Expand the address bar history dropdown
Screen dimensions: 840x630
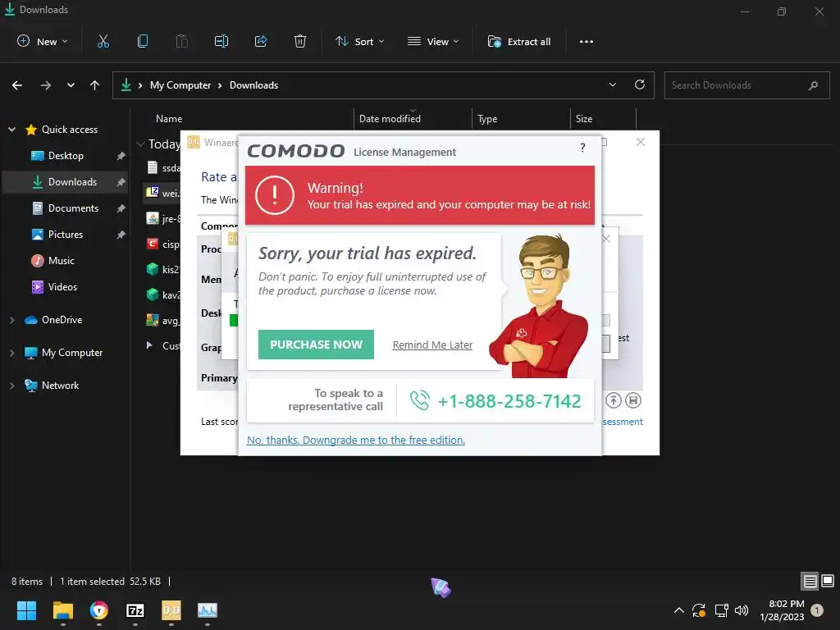pos(612,84)
